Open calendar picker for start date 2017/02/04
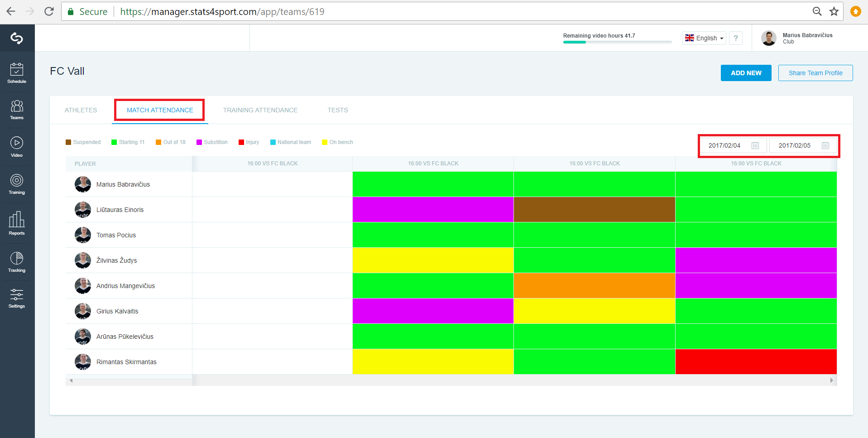This screenshot has width=868, height=438. [755, 145]
